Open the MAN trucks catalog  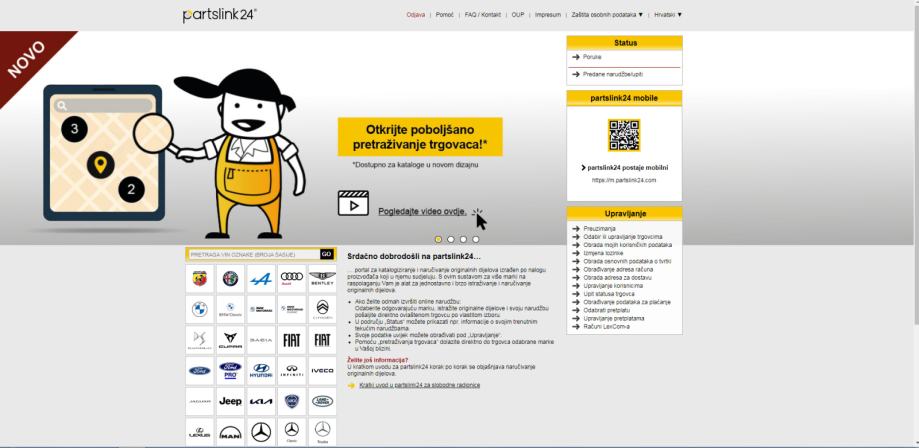click(230, 432)
